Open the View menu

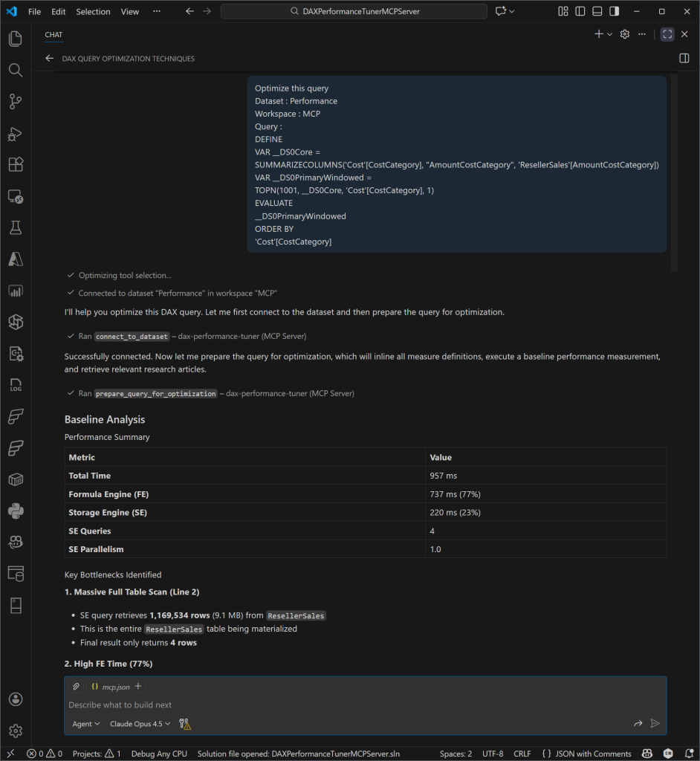[x=129, y=12]
